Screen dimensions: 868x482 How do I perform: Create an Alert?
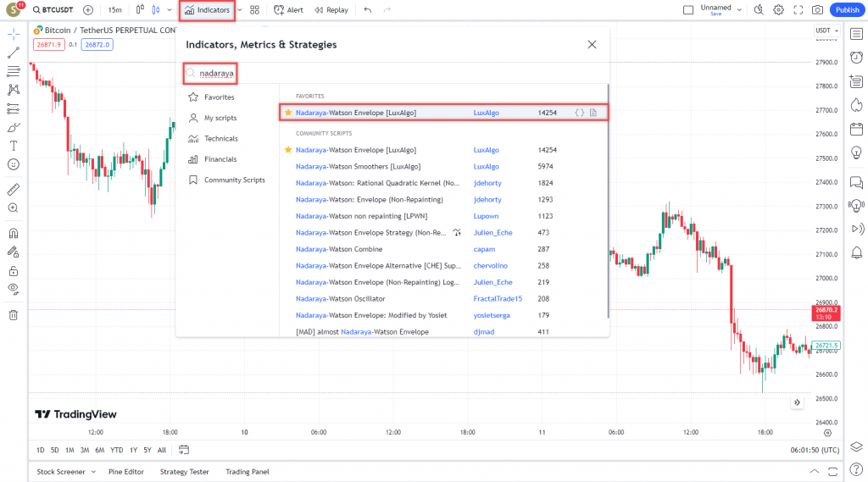[x=288, y=10]
